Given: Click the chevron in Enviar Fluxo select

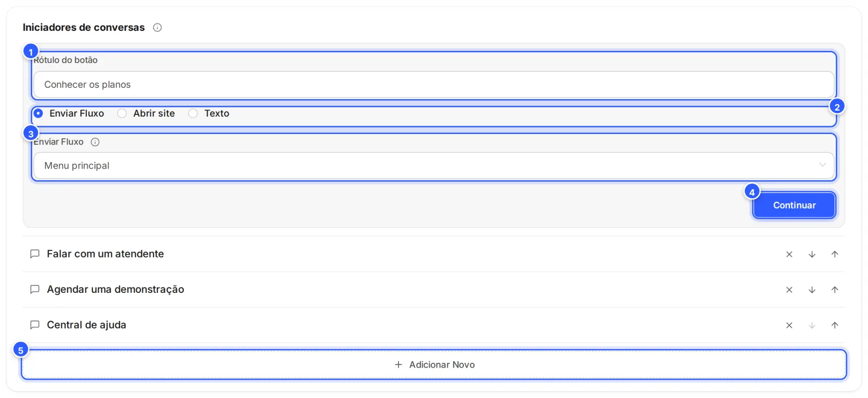Looking at the screenshot, I should click(x=822, y=165).
